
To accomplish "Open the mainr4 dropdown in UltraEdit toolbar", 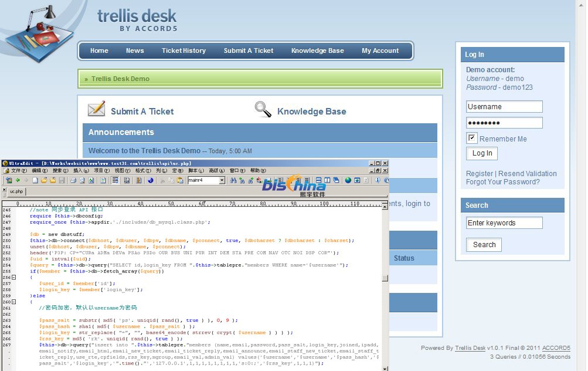I will click(222, 180).
